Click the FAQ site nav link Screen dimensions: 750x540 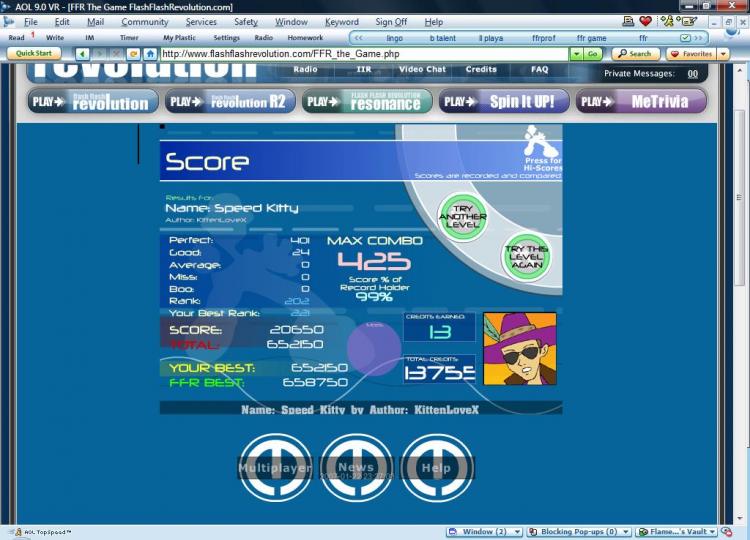[x=540, y=69]
